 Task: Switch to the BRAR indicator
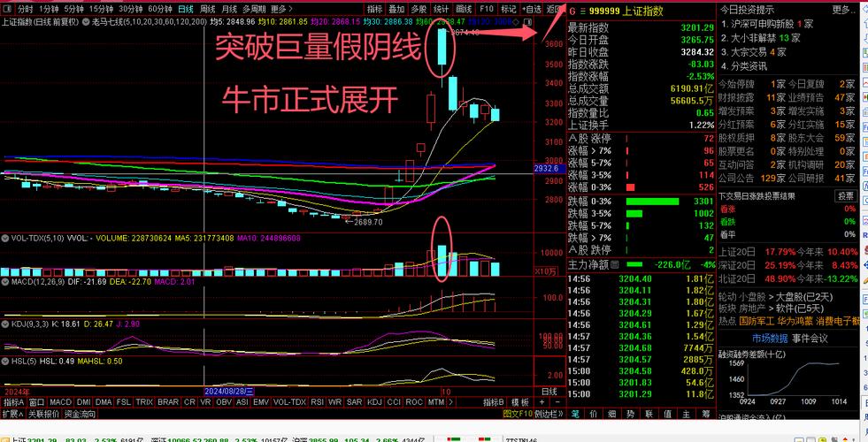pyautogui.click(x=168, y=402)
